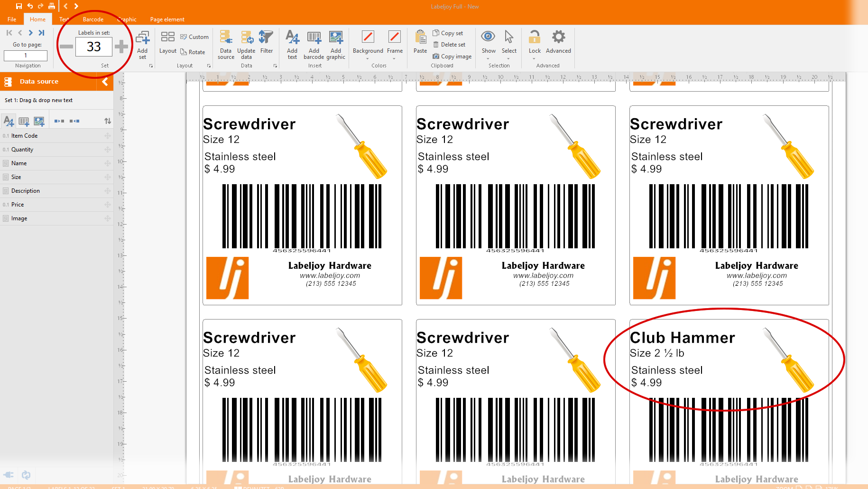Open the Lock dropdown
Viewport: 868px width, 489px height.
click(x=535, y=45)
